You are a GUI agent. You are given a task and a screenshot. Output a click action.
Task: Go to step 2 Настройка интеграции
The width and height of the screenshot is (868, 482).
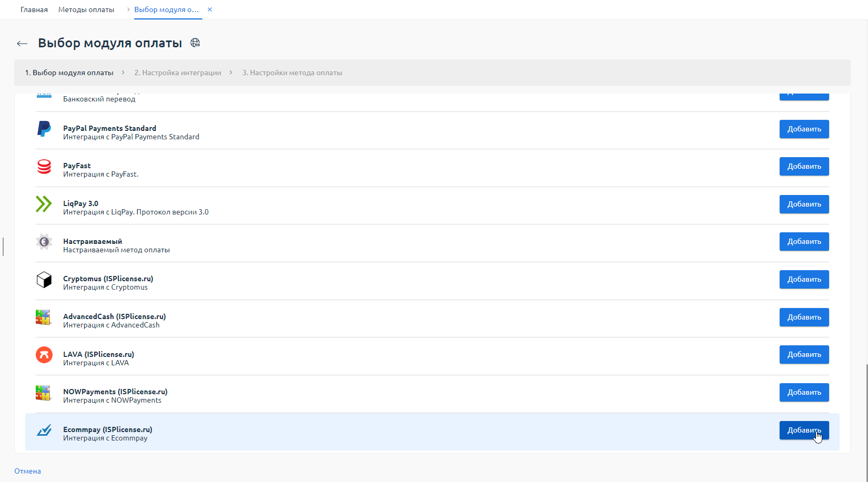(178, 73)
